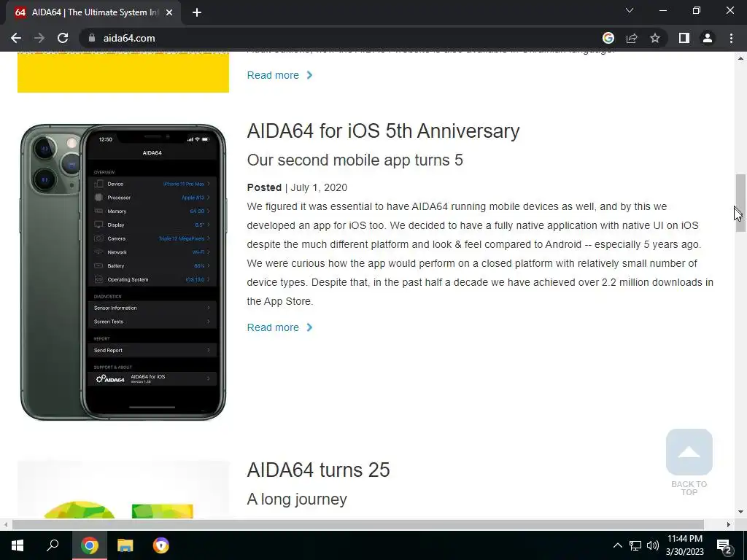
Task: Open a new browser tab
Action: click(197, 13)
